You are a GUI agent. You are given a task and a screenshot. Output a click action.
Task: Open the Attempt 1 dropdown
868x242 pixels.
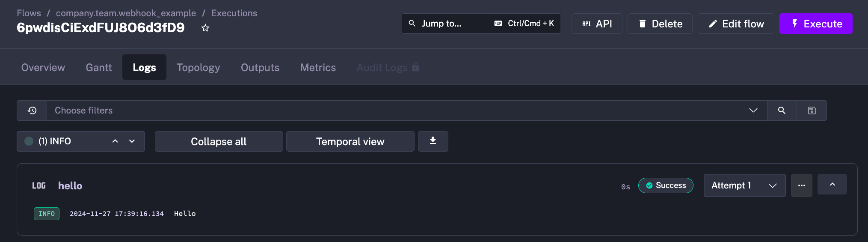pyautogui.click(x=744, y=185)
